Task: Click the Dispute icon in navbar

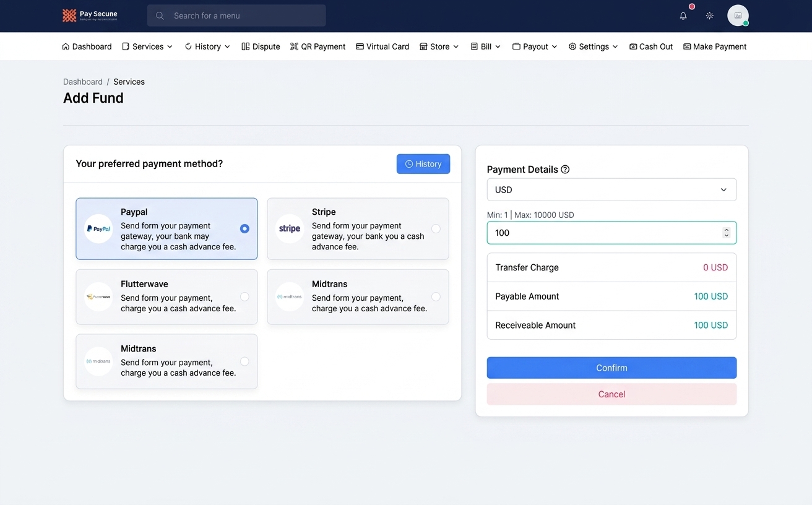Action: 245,46
